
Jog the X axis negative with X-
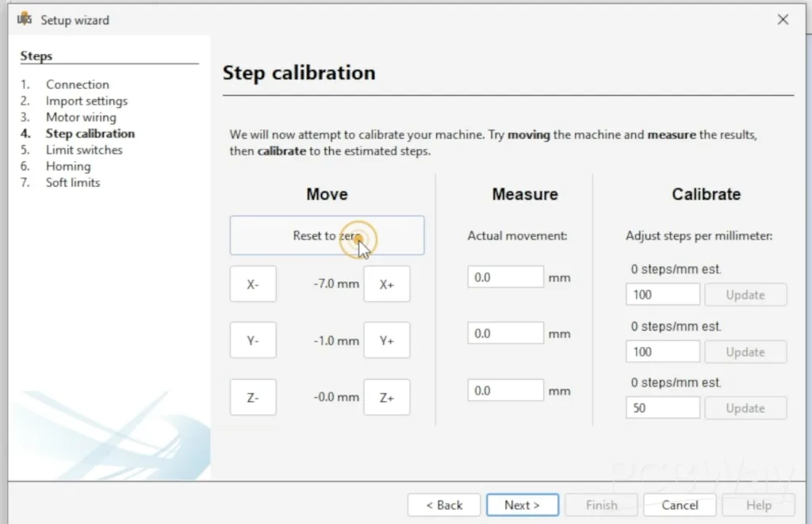coord(253,285)
